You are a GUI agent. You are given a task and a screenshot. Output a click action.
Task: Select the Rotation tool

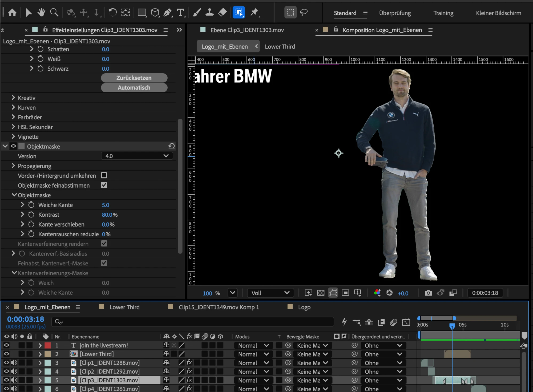click(112, 13)
